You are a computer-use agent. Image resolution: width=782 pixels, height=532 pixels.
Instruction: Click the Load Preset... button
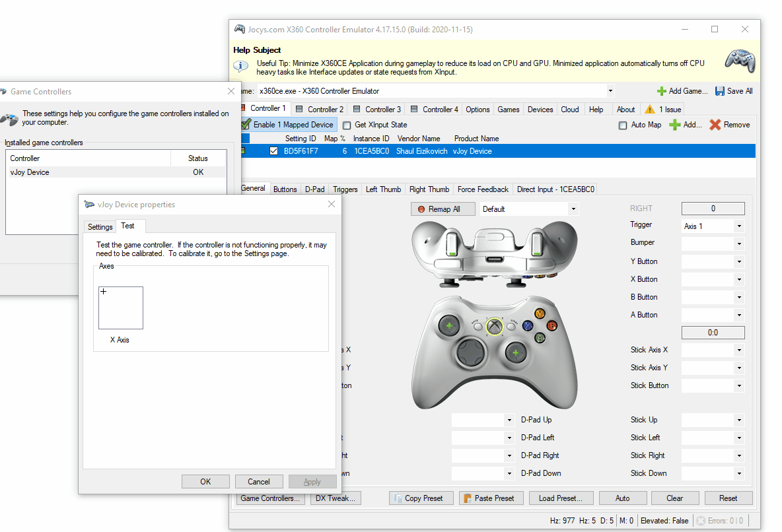(561, 498)
